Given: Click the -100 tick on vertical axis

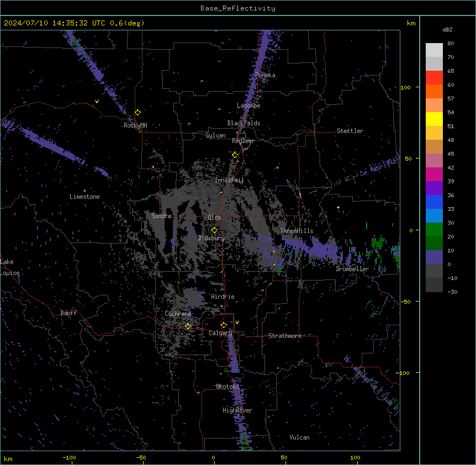Looking at the screenshot, I should point(404,373).
